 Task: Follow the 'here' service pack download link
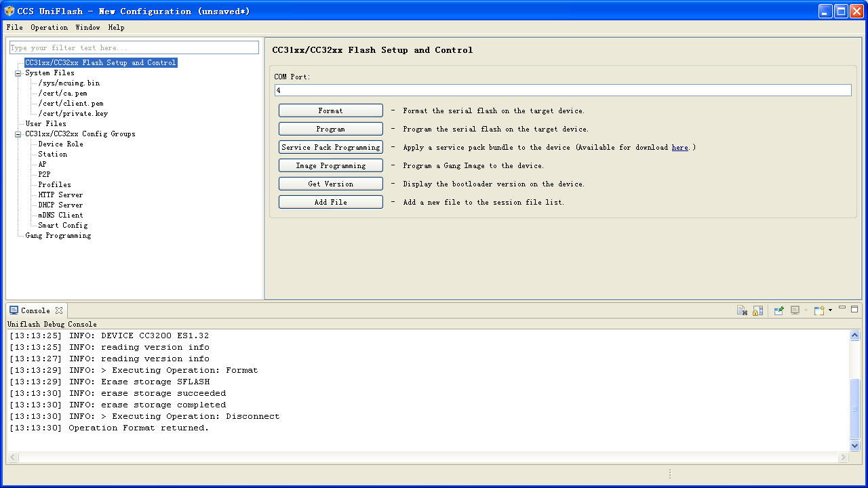[679, 148]
